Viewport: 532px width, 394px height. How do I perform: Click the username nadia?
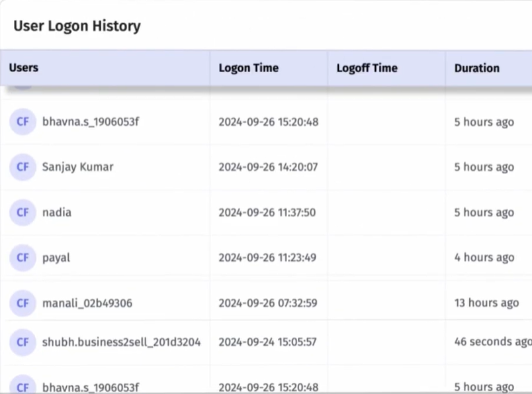[x=56, y=213]
